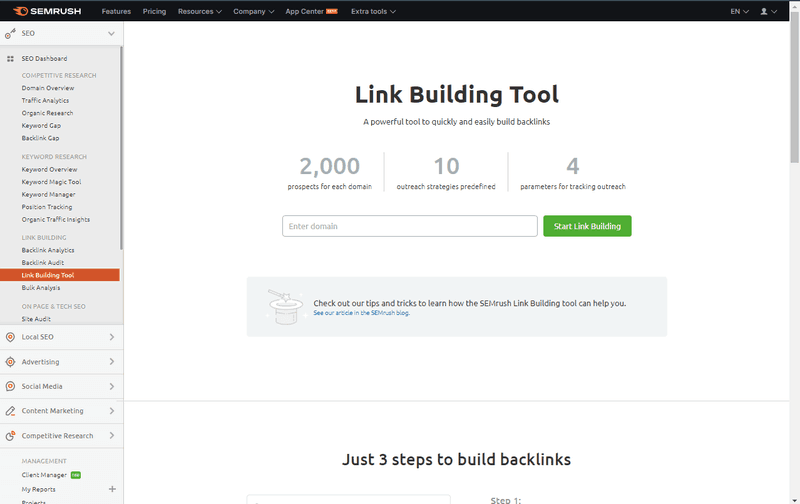Image resolution: width=800 pixels, height=504 pixels.
Task: Open the Company dropdown menu
Action: [x=254, y=11]
